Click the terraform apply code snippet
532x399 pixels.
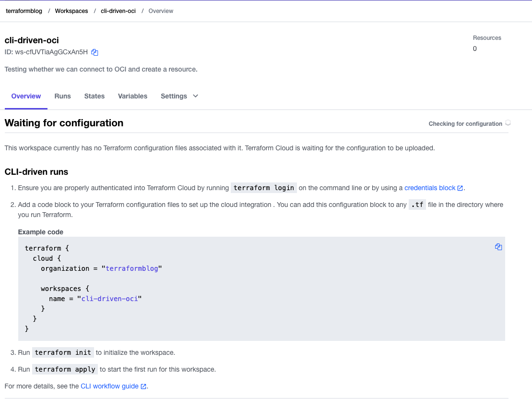coord(65,369)
